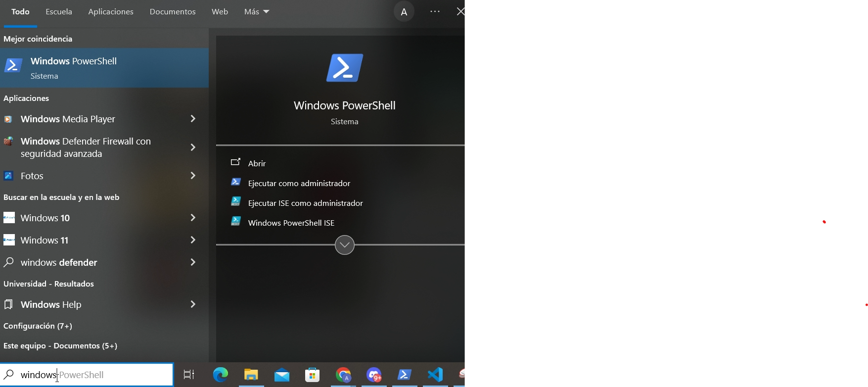Expand Windows Media Player options arrow
Image resolution: width=868 pixels, height=387 pixels.
point(193,119)
